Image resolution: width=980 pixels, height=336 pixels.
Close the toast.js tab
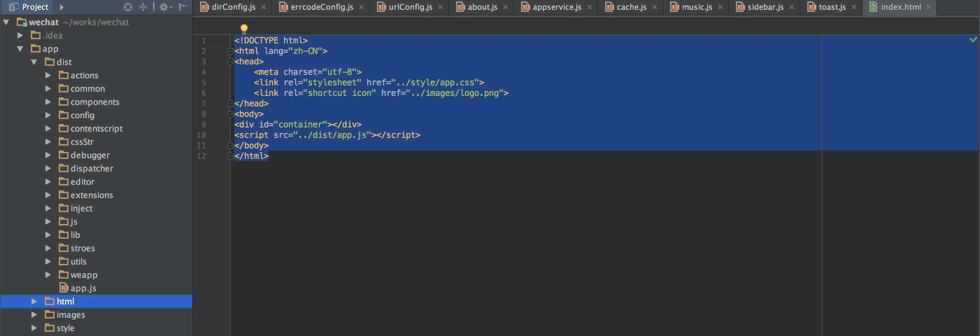pyautogui.click(x=854, y=7)
